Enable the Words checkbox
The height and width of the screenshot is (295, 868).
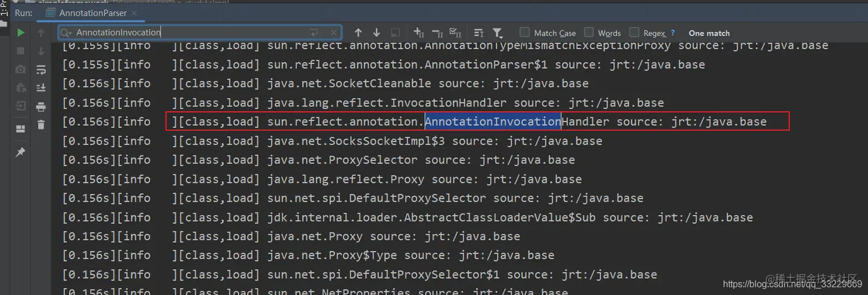coord(589,32)
